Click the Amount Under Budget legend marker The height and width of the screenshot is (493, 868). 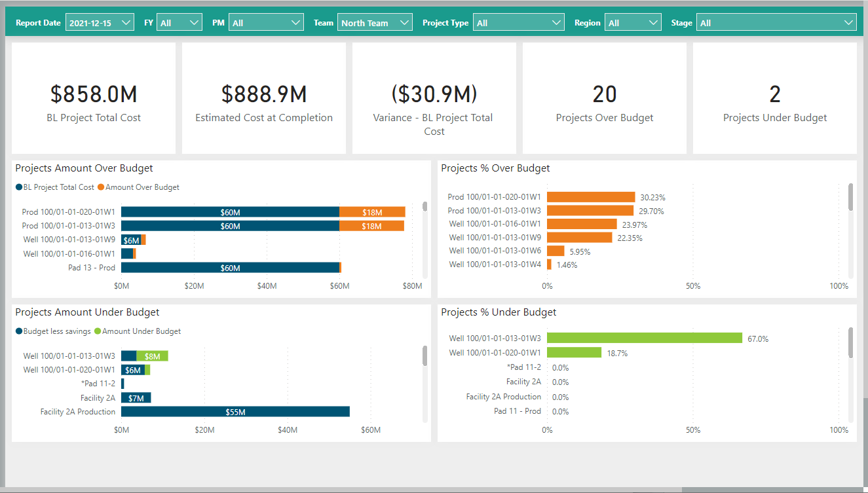(98, 331)
